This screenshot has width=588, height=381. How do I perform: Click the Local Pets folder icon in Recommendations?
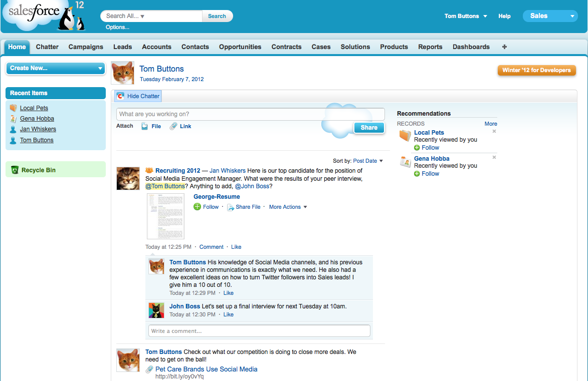(x=406, y=135)
